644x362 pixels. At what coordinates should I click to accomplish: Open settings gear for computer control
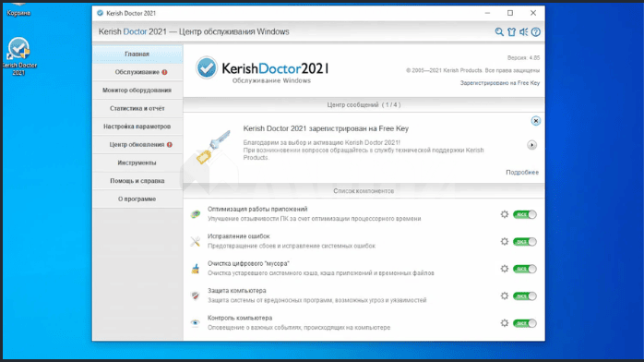505,323
